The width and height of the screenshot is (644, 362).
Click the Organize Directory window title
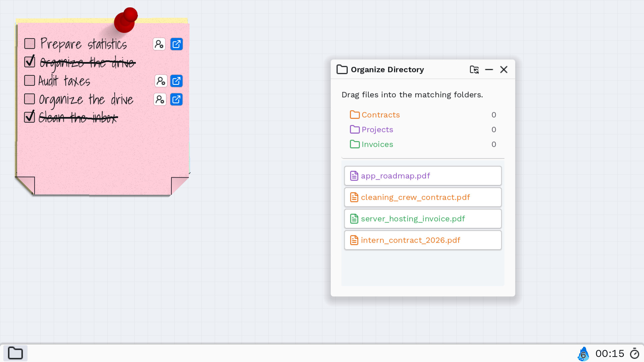click(387, 69)
